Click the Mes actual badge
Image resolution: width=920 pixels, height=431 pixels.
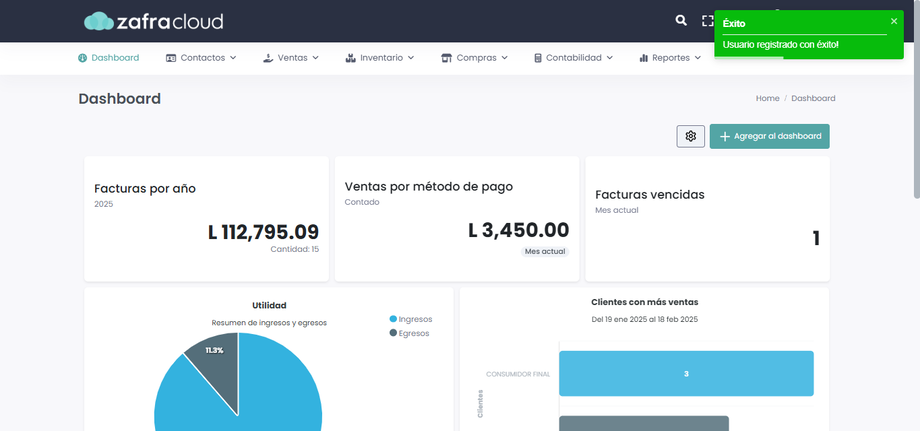coord(545,252)
